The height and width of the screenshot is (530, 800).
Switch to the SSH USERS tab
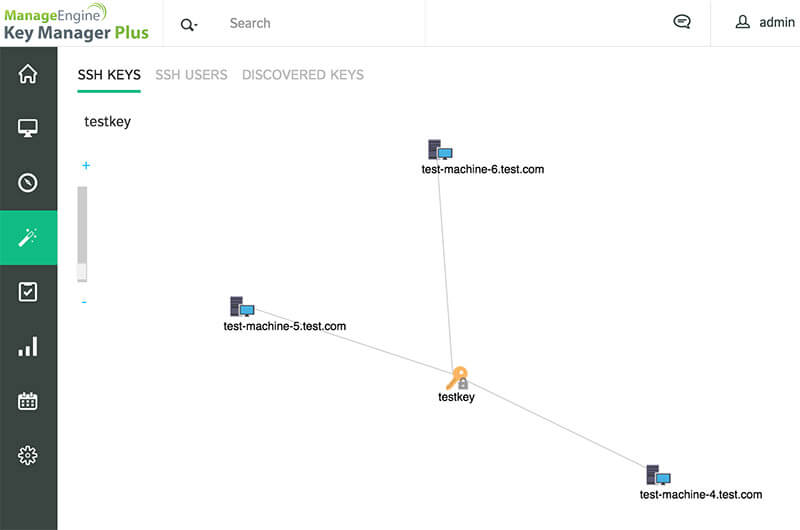pyautogui.click(x=191, y=75)
